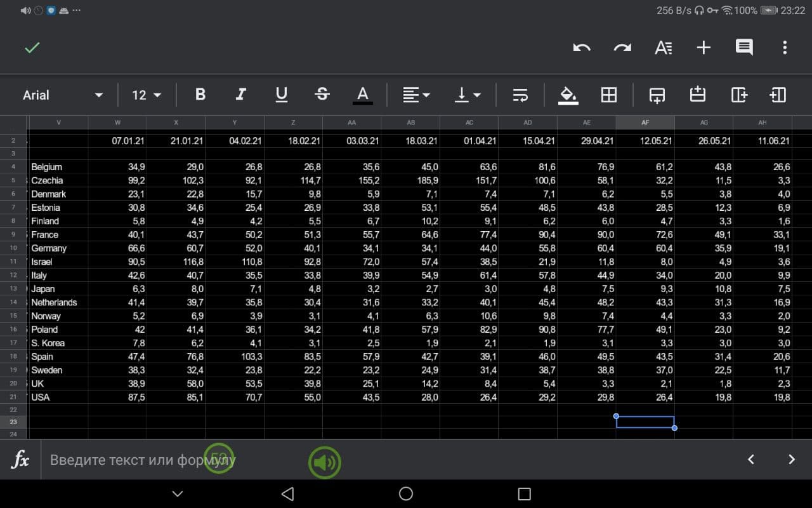Choose the text color
Viewport: 812px width, 508px height.
click(x=362, y=95)
